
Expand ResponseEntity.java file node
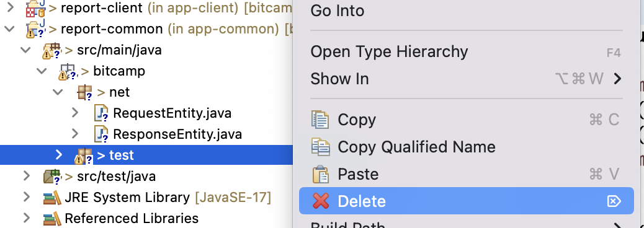pyautogui.click(x=74, y=133)
